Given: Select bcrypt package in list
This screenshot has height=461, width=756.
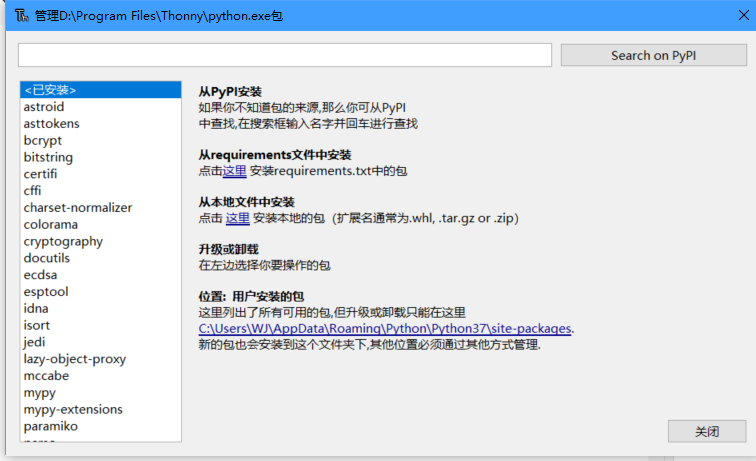Looking at the screenshot, I should click(x=101, y=140).
